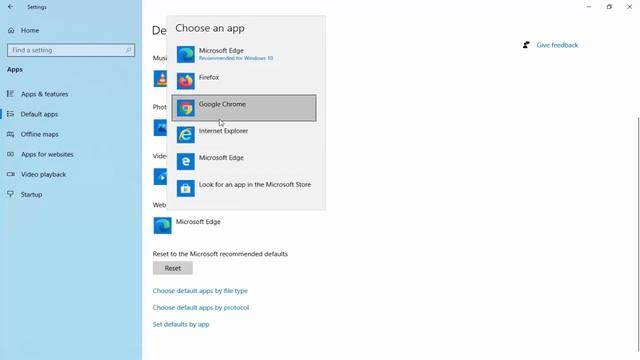Click the Default apps sidebar icon

[x=11, y=114]
